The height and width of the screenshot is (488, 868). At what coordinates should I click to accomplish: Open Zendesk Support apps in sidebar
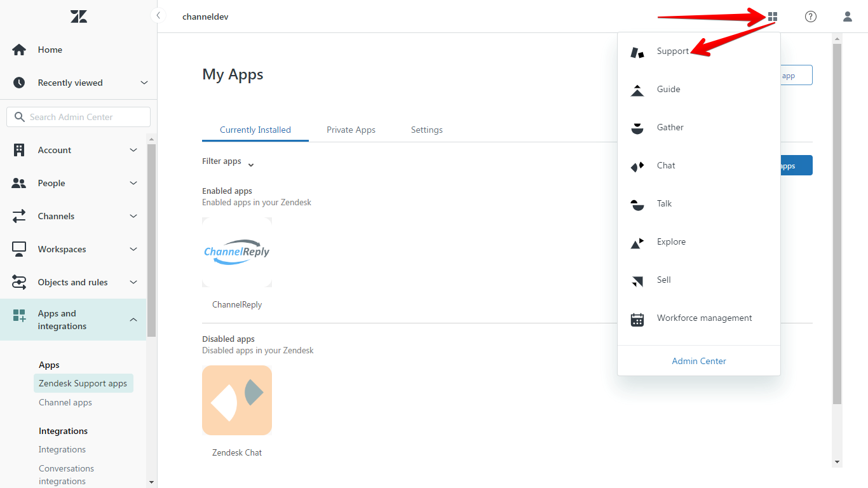pos(83,383)
